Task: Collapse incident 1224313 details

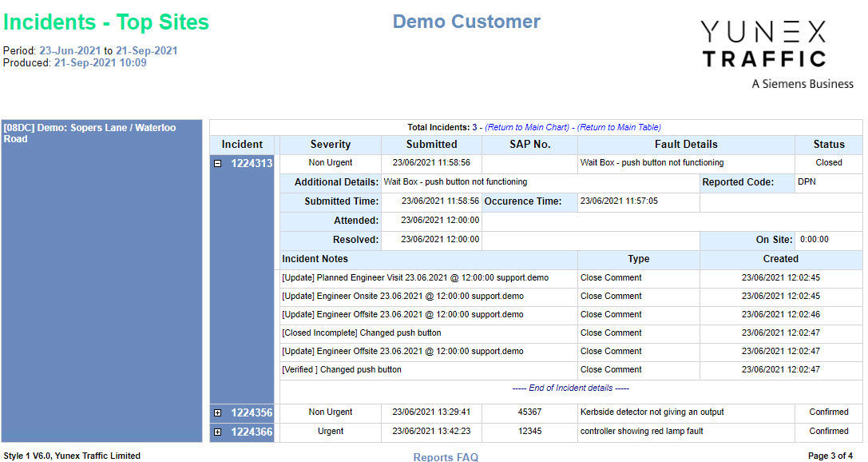Action: pos(217,163)
